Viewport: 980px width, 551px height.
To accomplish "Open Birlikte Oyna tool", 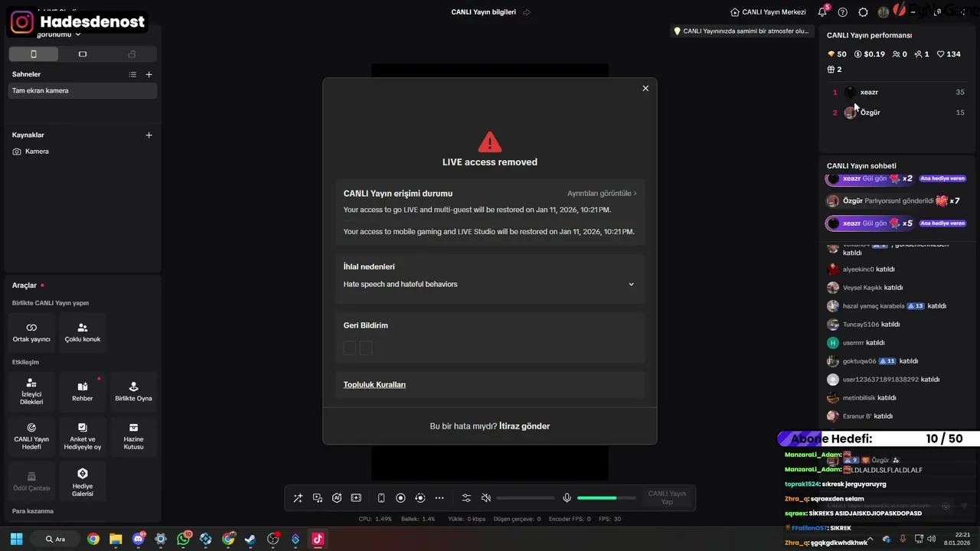I will (x=133, y=392).
